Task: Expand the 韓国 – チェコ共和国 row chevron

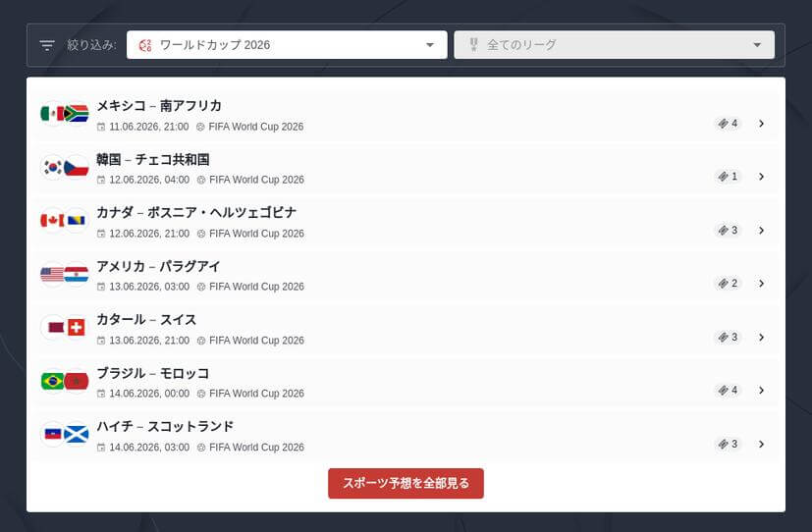Action: click(761, 177)
